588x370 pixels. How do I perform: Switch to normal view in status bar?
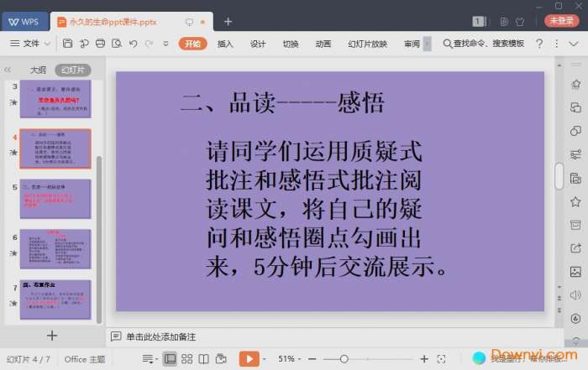pyautogui.click(x=170, y=359)
